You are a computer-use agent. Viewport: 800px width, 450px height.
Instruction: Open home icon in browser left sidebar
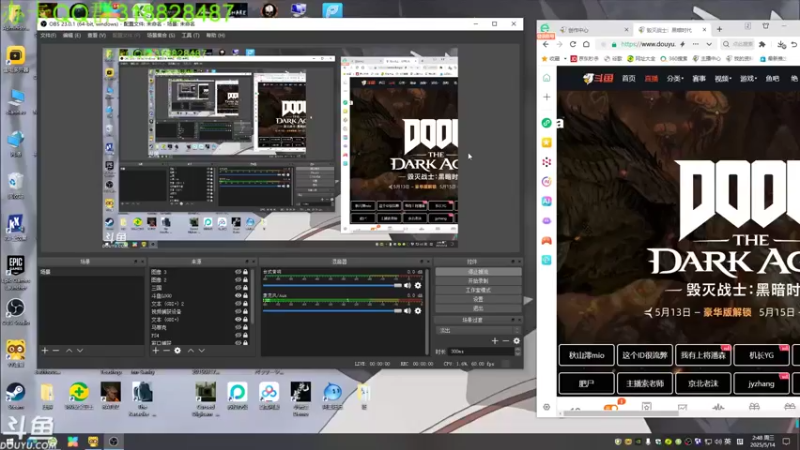point(546,78)
